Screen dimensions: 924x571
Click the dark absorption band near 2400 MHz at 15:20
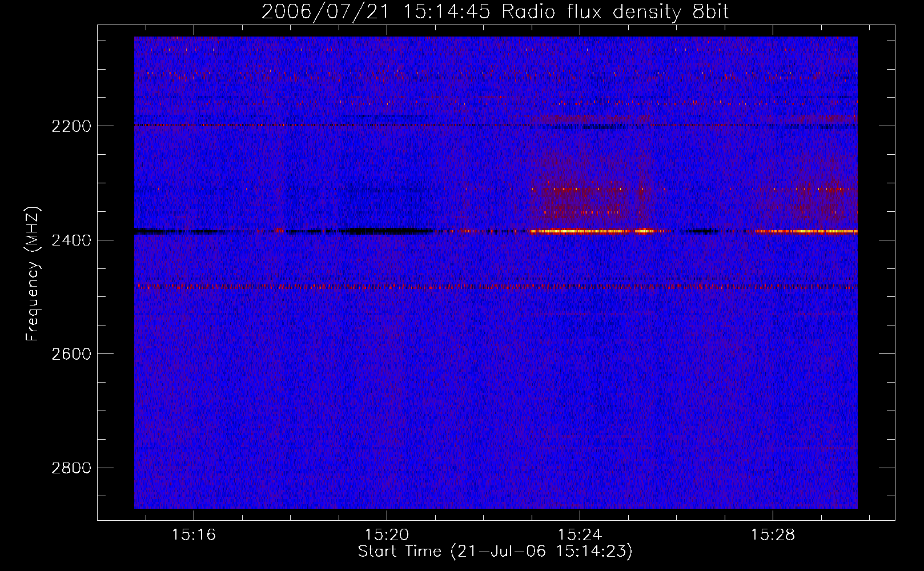(x=385, y=231)
